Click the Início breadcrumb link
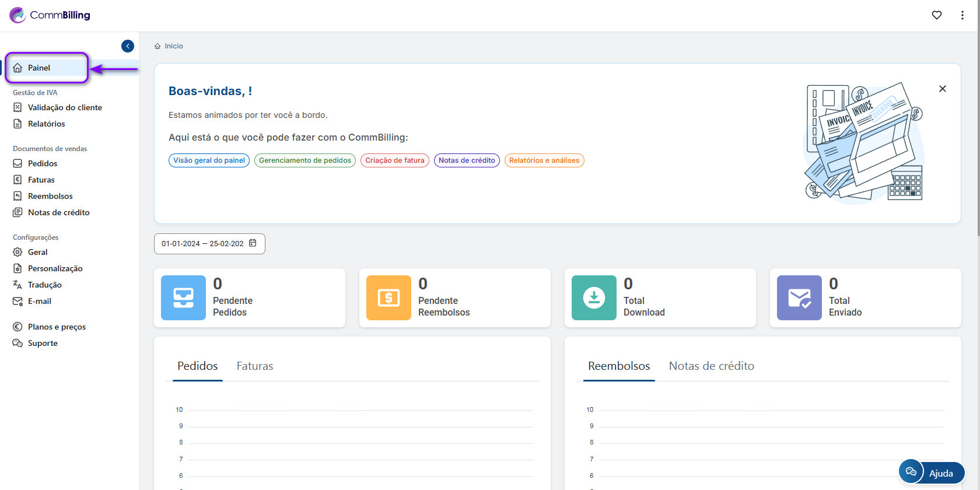 [173, 46]
